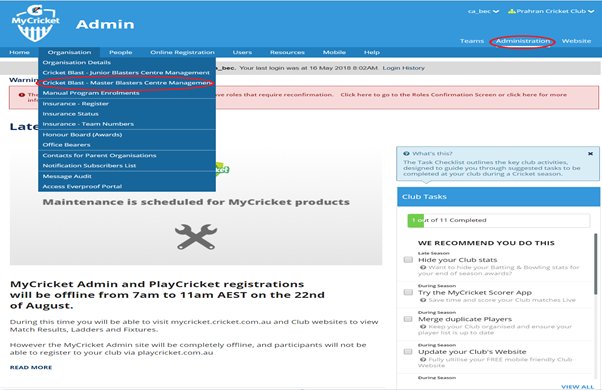Open the Help menu
602x390 pixels.
tap(372, 52)
